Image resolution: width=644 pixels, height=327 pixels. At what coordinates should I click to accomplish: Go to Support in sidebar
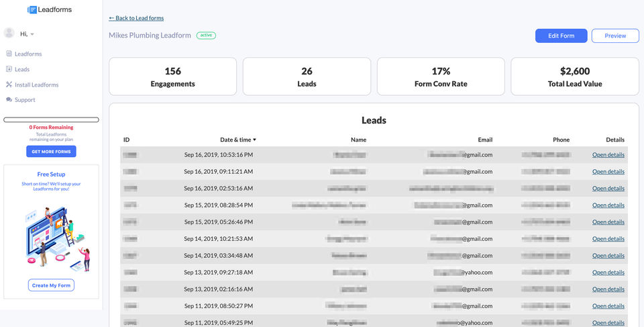25,100
